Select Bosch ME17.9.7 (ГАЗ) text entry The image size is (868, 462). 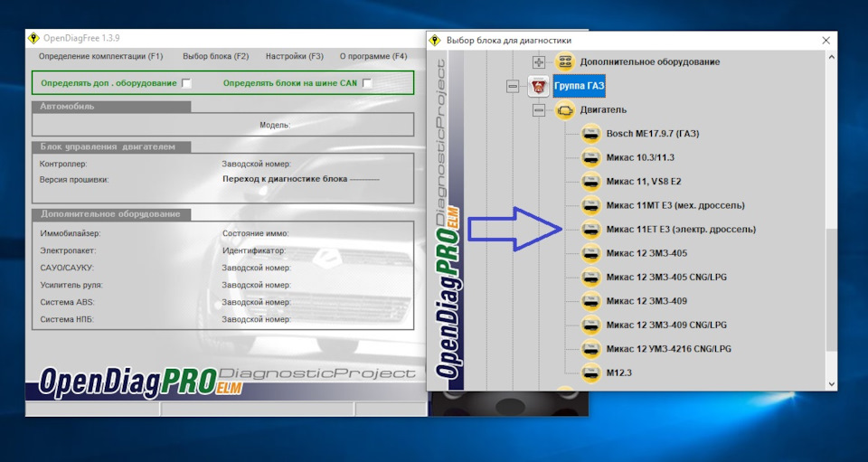[x=653, y=133]
